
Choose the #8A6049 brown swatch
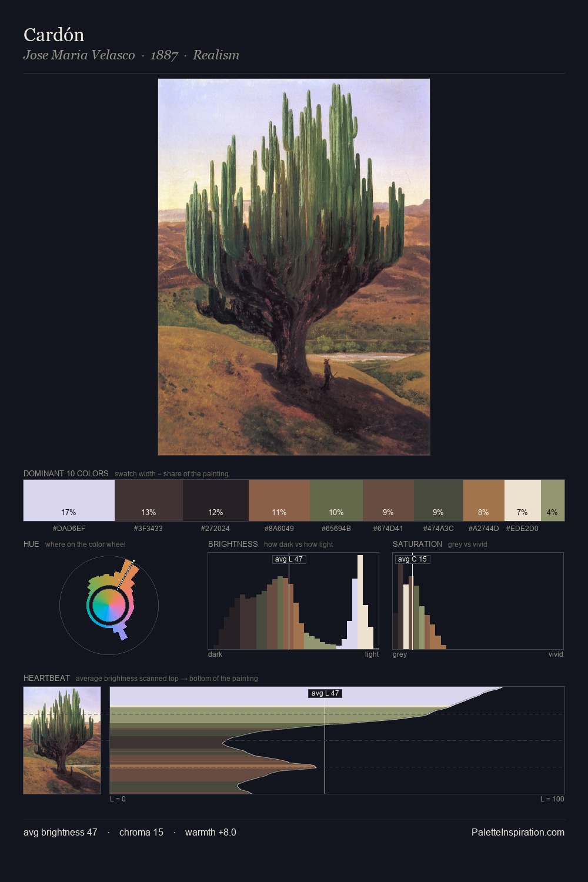point(279,500)
